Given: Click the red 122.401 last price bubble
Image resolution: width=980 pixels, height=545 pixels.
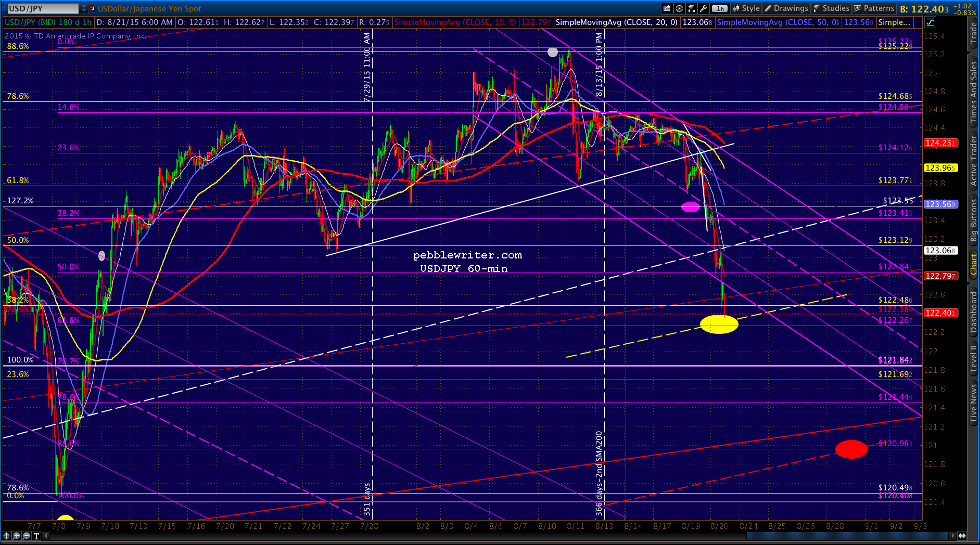Looking at the screenshot, I should (940, 313).
